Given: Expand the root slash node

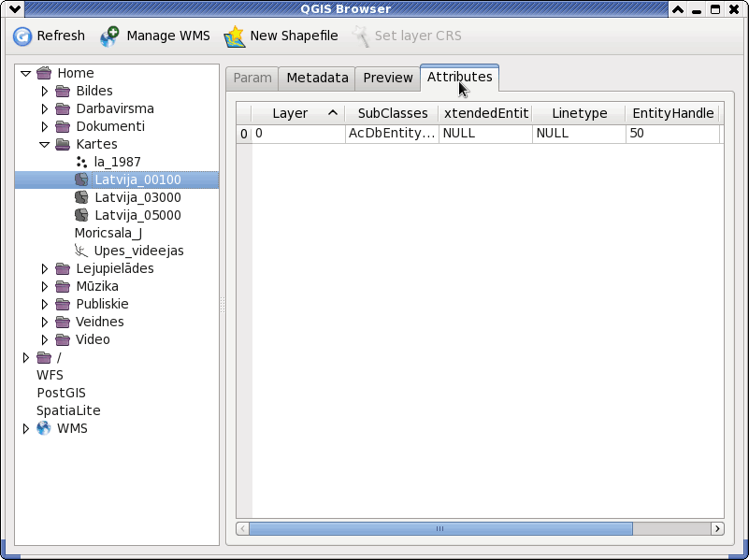Looking at the screenshot, I should click(26, 357).
